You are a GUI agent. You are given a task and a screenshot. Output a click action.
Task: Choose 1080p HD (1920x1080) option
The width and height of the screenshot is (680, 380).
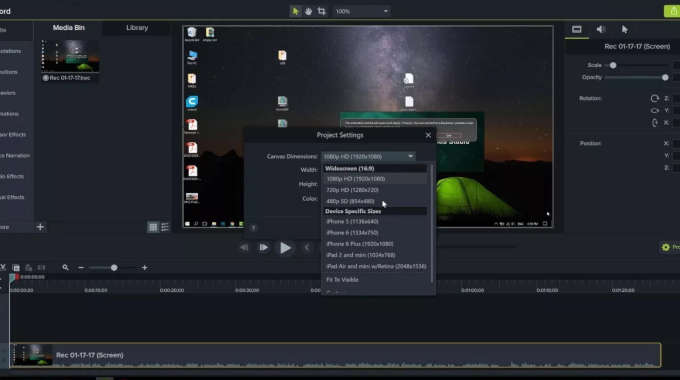(375, 179)
